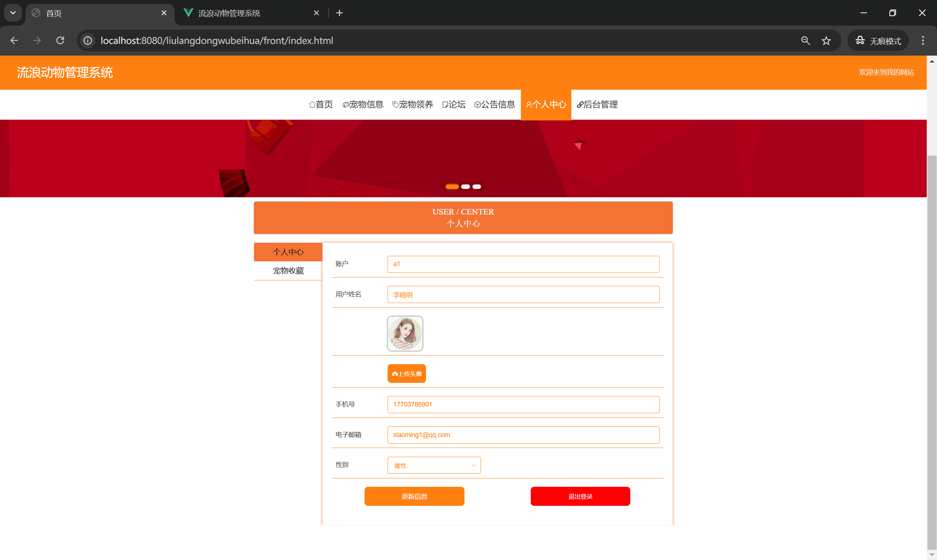Screen dimensions: 937x560
Task: Click the user avatar thumbnail
Action: [x=405, y=333]
